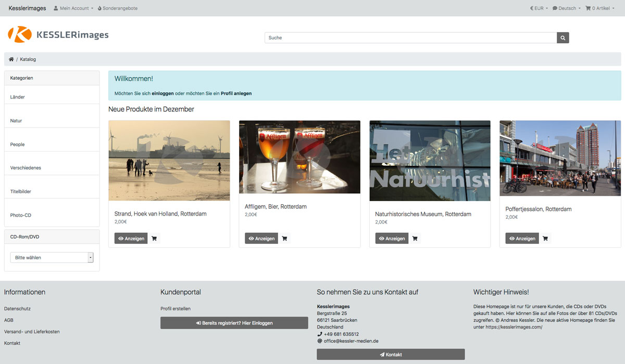Open the Titelbilder category
This screenshot has width=625, height=364.
(x=21, y=192)
